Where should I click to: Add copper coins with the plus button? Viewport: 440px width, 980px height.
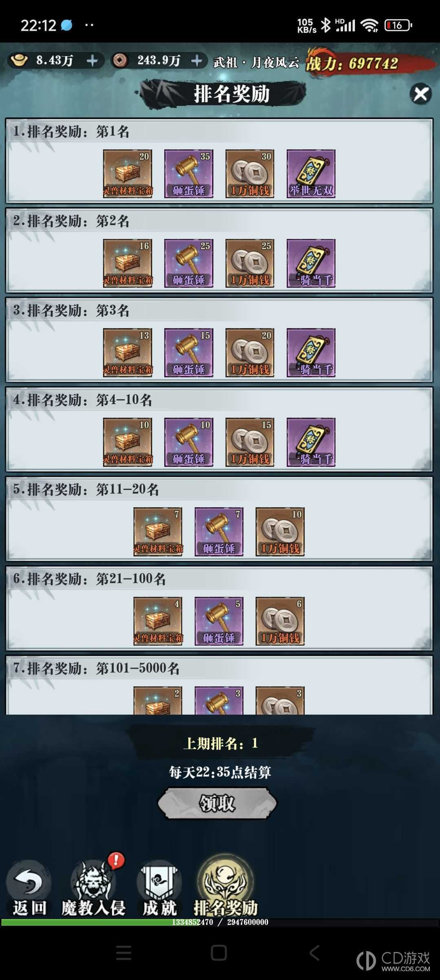[197, 61]
